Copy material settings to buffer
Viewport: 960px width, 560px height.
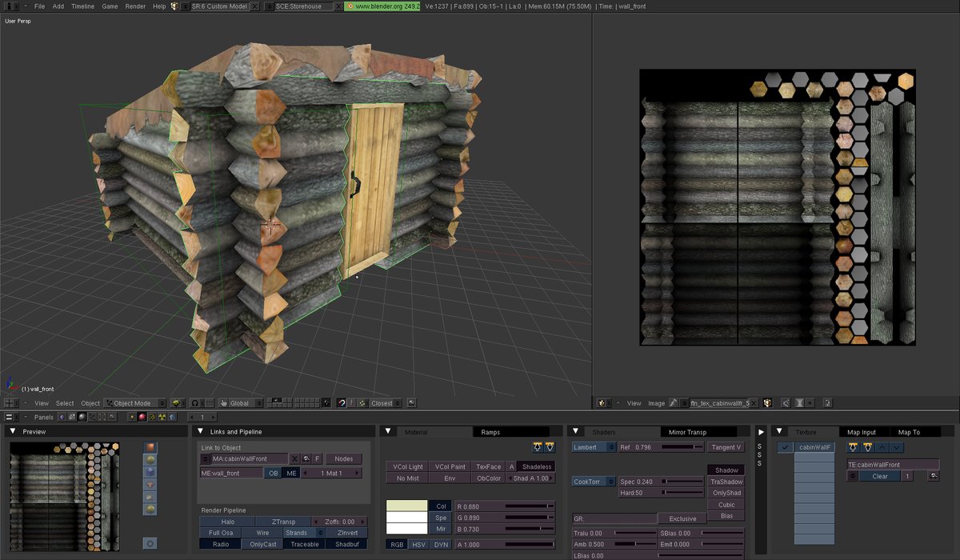click(538, 447)
